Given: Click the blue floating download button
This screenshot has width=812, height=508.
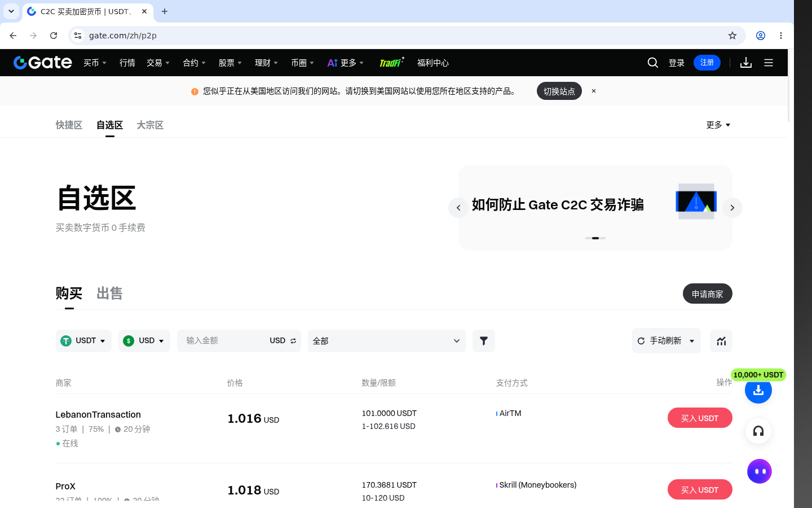Looking at the screenshot, I should 758,390.
